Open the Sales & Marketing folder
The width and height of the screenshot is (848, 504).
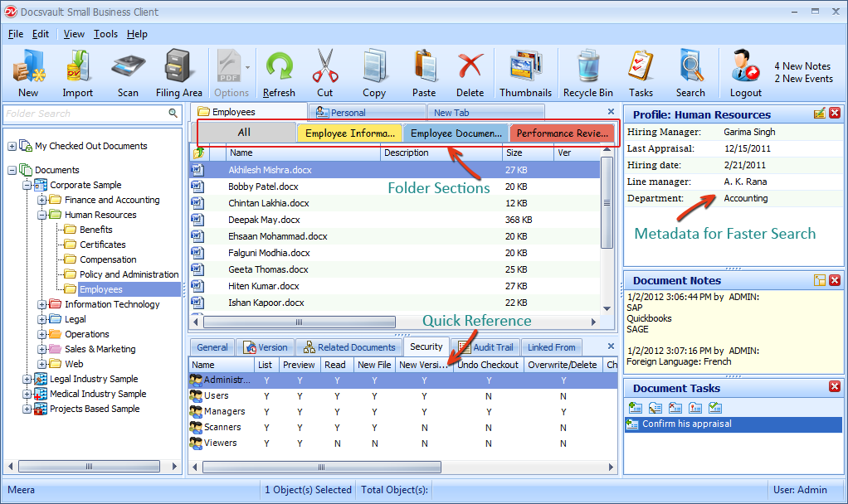tap(100, 349)
